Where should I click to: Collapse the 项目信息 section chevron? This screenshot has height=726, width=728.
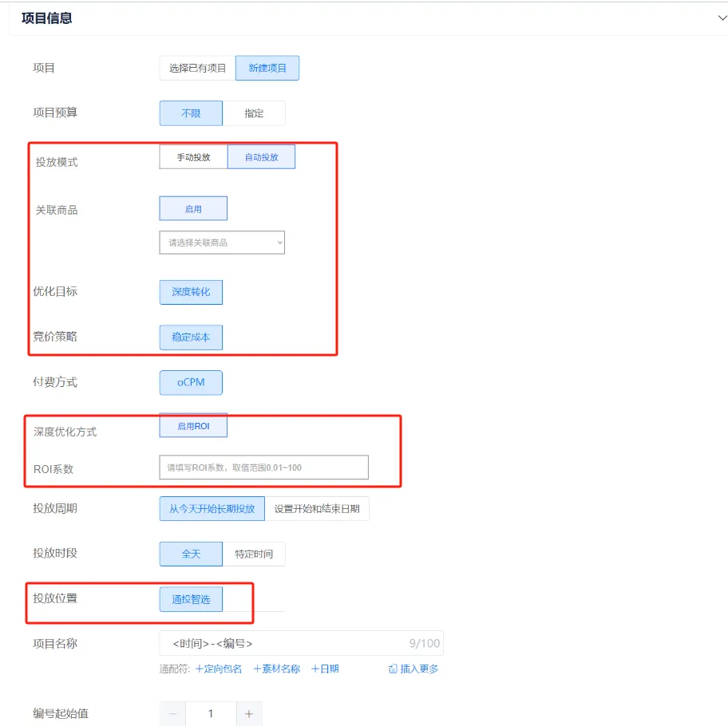point(722,18)
